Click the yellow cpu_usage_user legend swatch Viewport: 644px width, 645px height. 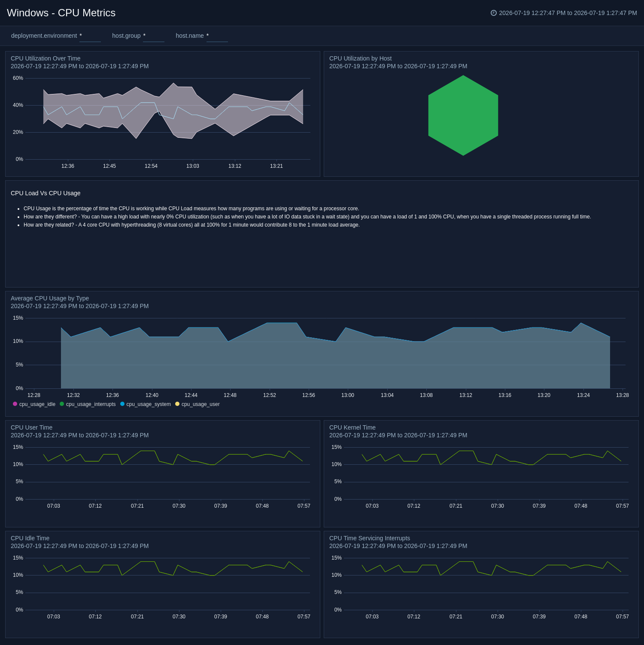click(x=177, y=404)
